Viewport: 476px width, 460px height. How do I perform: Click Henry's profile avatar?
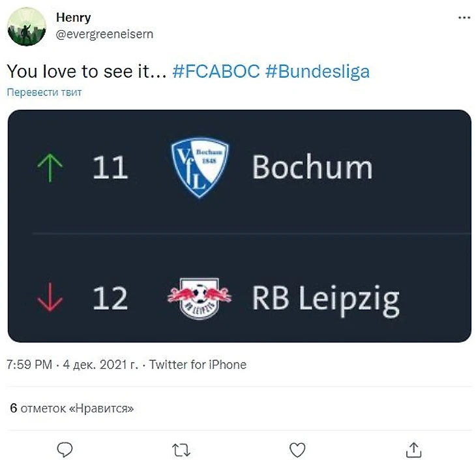click(26, 27)
